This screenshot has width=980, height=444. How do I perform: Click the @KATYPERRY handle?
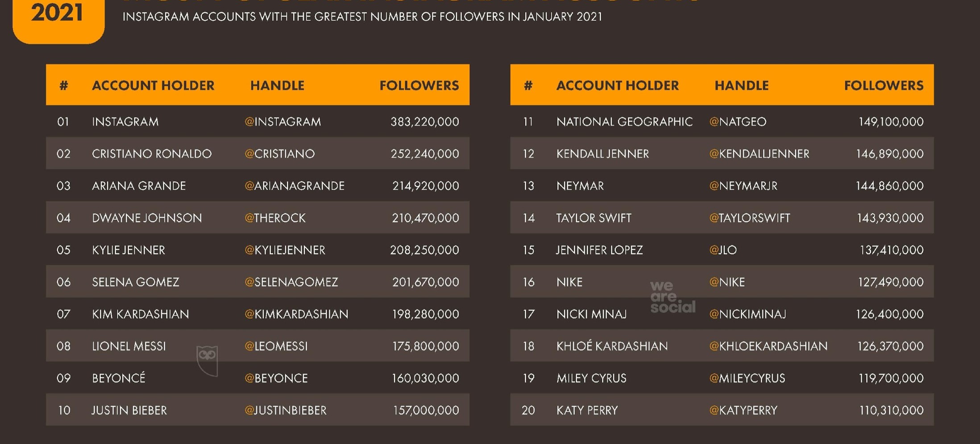(x=743, y=410)
